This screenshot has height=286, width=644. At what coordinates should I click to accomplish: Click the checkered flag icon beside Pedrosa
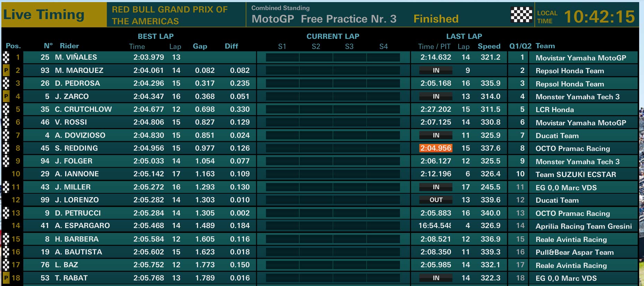6,83
